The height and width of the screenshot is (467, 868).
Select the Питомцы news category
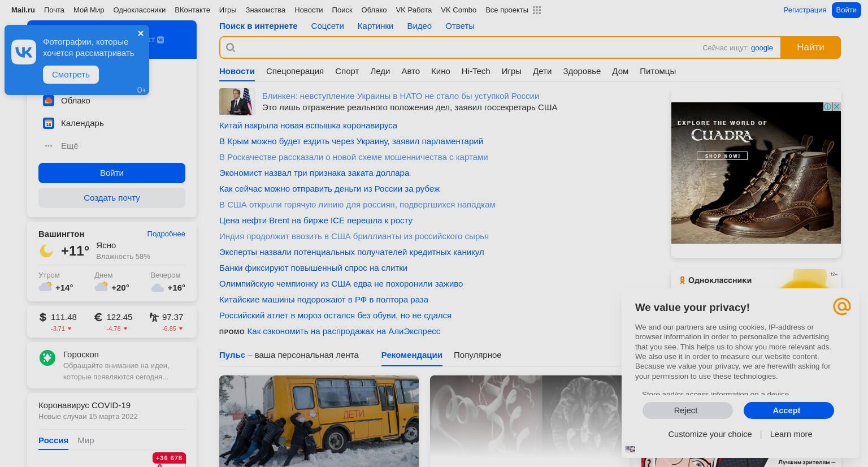tap(658, 71)
